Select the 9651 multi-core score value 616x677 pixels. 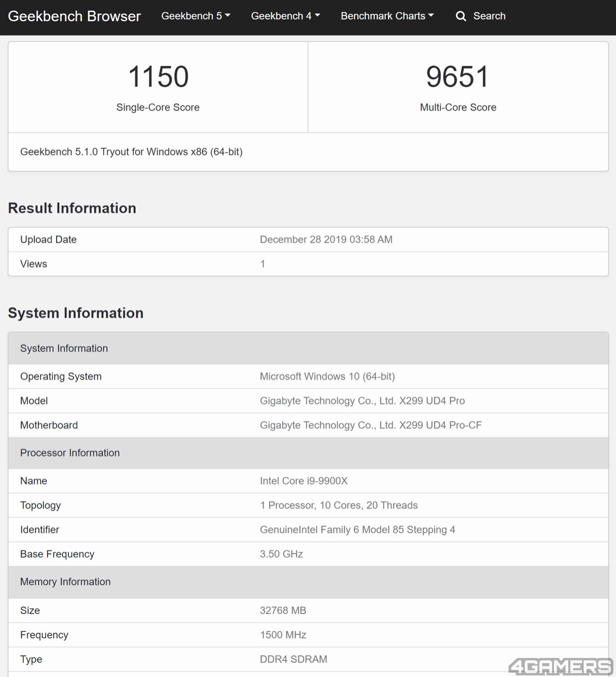(x=458, y=77)
